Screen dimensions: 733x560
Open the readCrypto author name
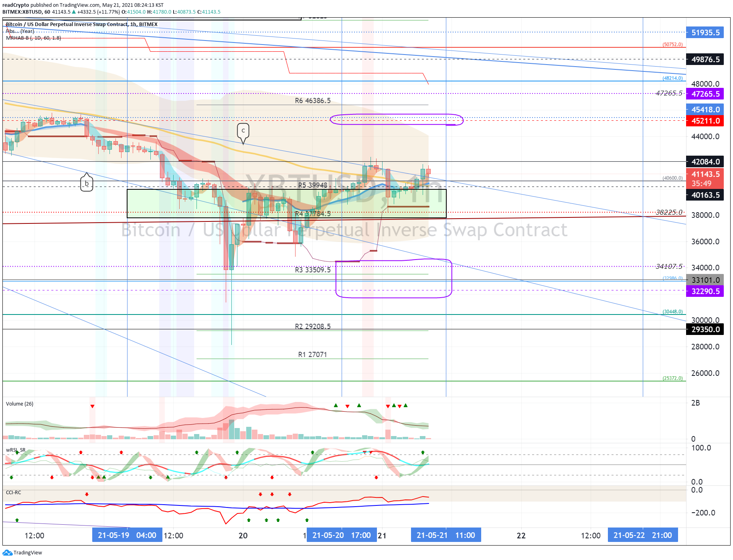(16, 5)
